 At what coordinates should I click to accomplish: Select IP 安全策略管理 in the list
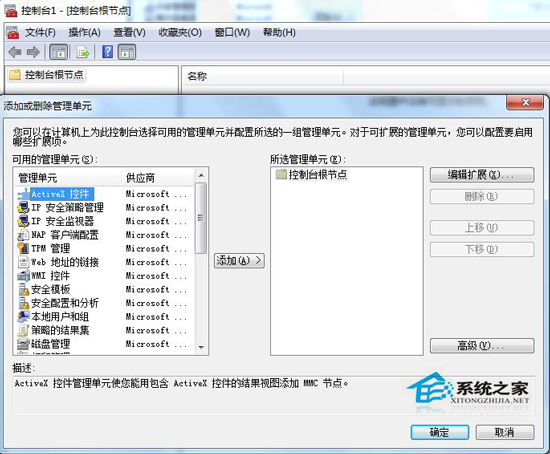point(67,208)
